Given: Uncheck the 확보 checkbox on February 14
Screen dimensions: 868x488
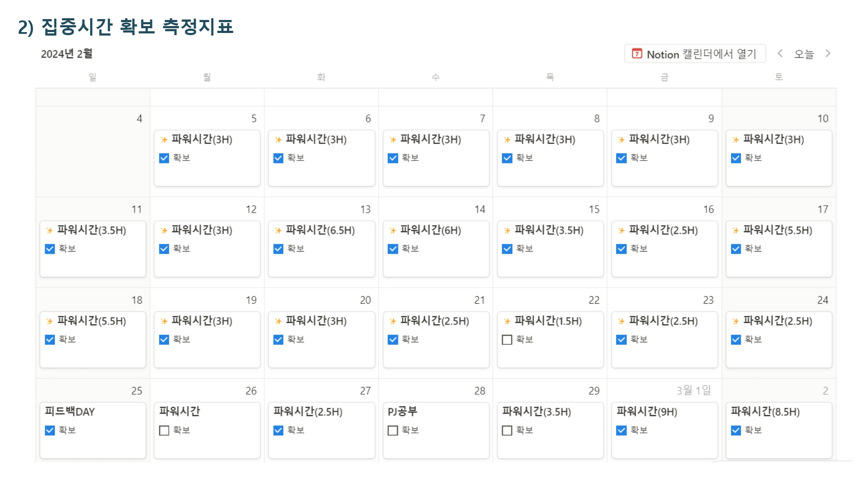Looking at the screenshot, I should (393, 249).
